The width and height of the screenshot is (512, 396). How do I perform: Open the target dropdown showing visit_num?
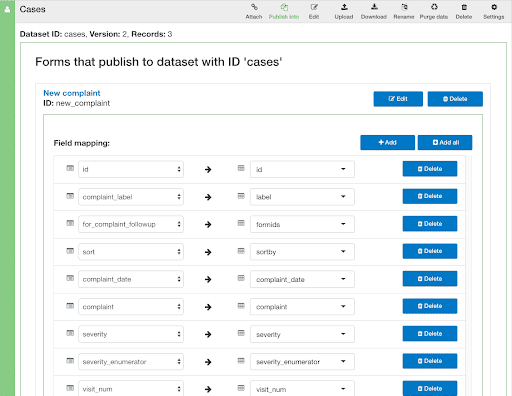click(x=302, y=388)
